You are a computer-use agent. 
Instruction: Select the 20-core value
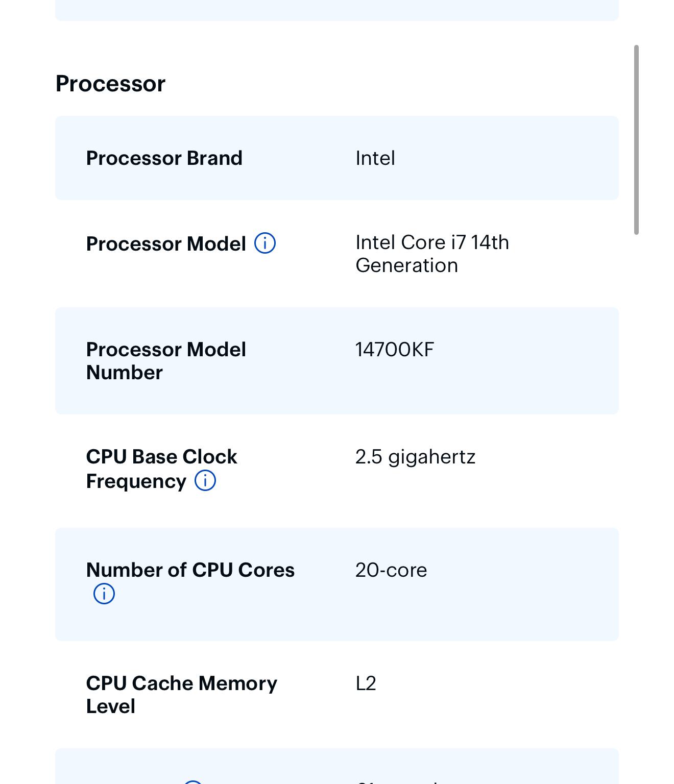(x=391, y=570)
